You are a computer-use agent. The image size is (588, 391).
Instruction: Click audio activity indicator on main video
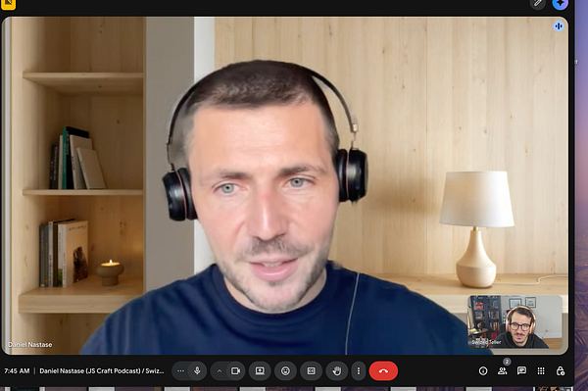click(x=559, y=26)
